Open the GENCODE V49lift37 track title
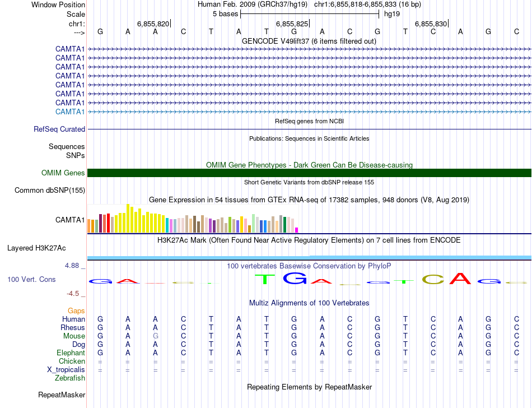 pyautogui.click(x=309, y=41)
